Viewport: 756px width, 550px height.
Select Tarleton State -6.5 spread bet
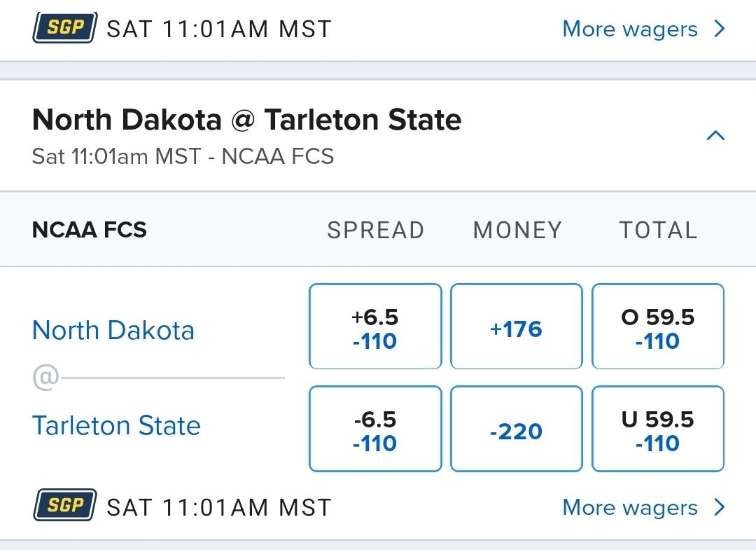click(375, 429)
